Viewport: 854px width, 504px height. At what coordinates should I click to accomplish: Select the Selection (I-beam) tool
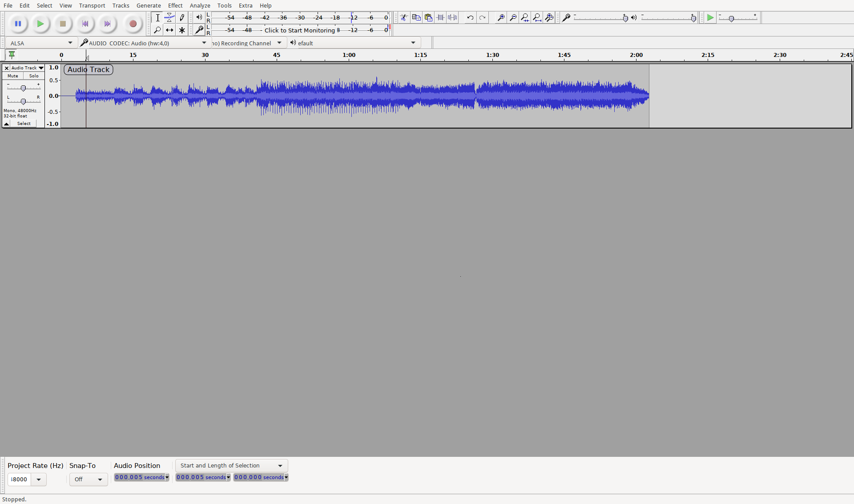(x=157, y=18)
